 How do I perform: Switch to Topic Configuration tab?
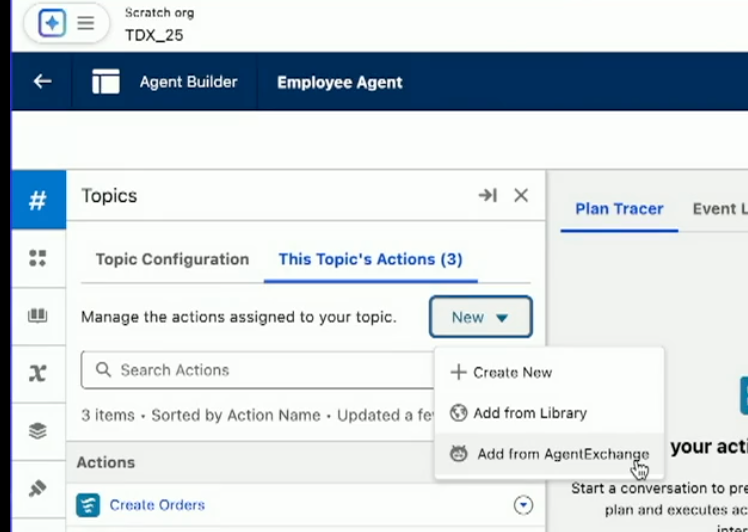[x=172, y=259]
